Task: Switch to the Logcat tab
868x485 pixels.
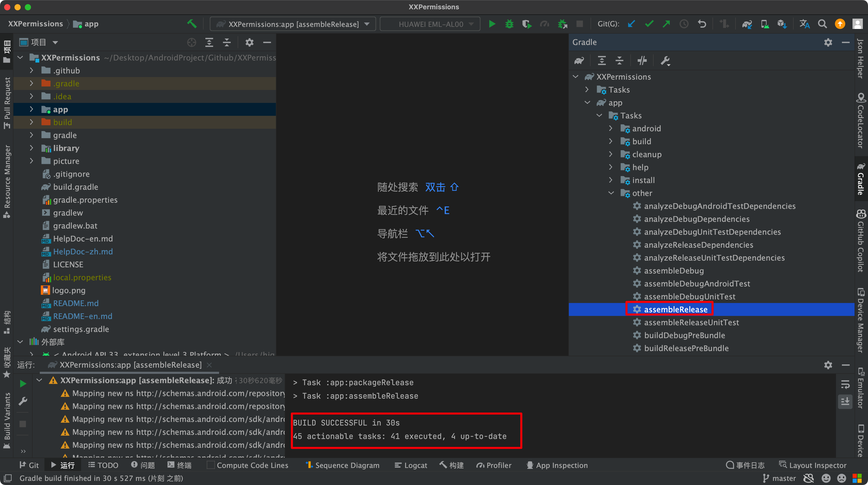Action: pos(410,465)
